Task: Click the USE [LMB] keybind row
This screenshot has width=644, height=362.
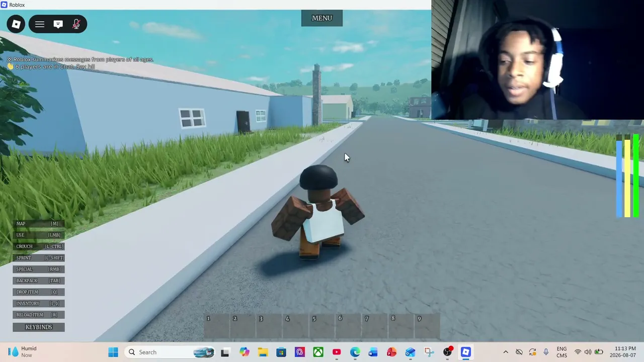Action: point(39,235)
